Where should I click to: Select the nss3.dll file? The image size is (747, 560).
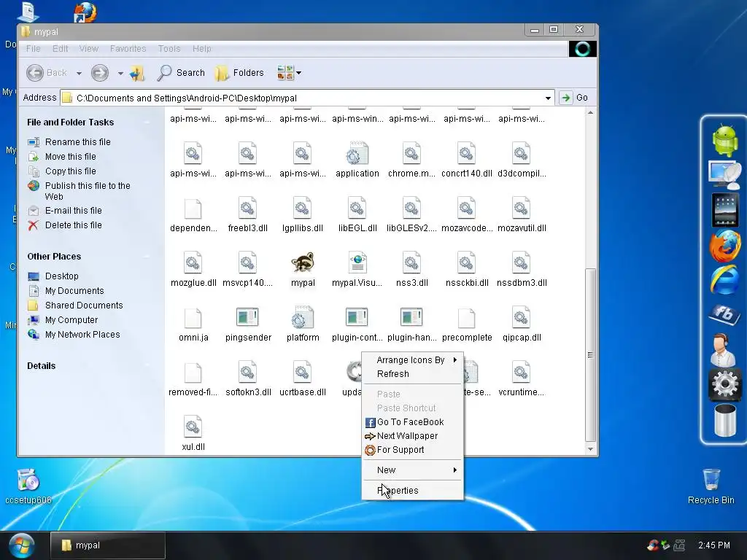(411, 262)
